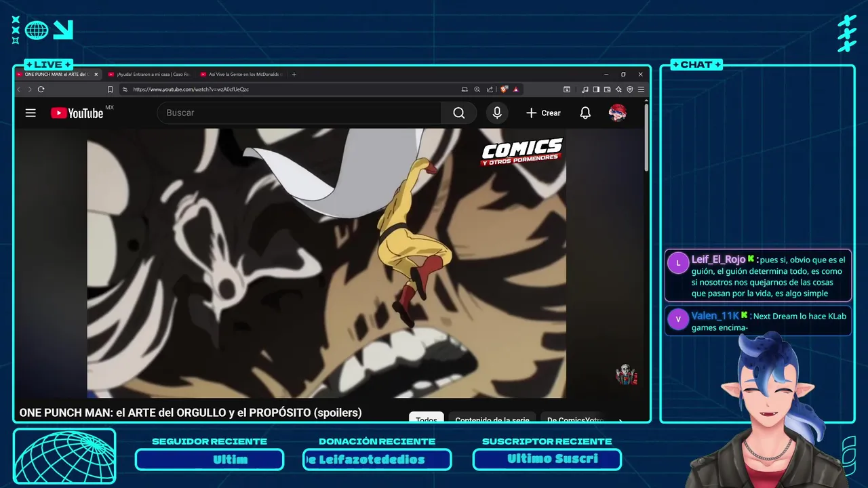This screenshot has width=868, height=488.
Task: Open the Brave Shields lion icon
Action: click(505, 89)
